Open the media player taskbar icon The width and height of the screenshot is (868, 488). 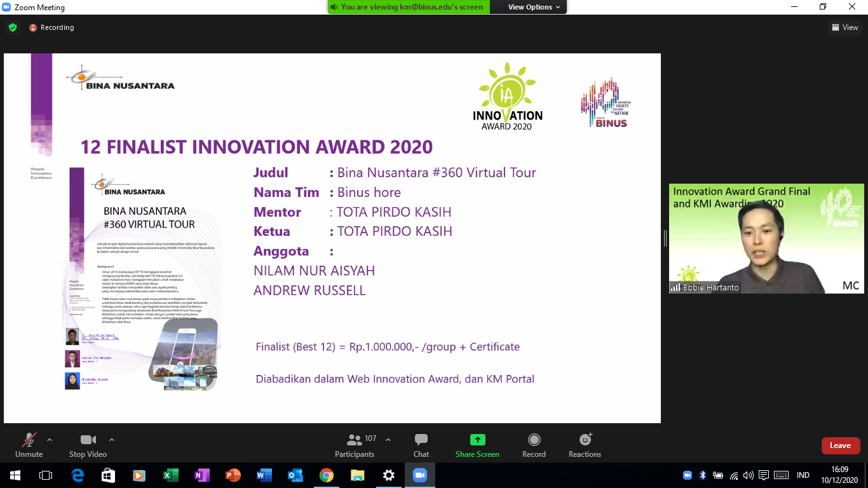pyautogui.click(x=140, y=475)
